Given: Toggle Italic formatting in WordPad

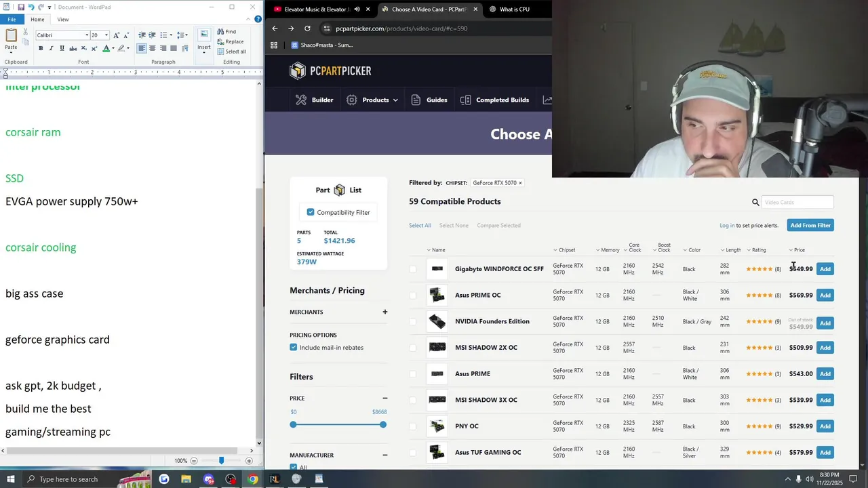Looking at the screenshot, I should [x=52, y=48].
